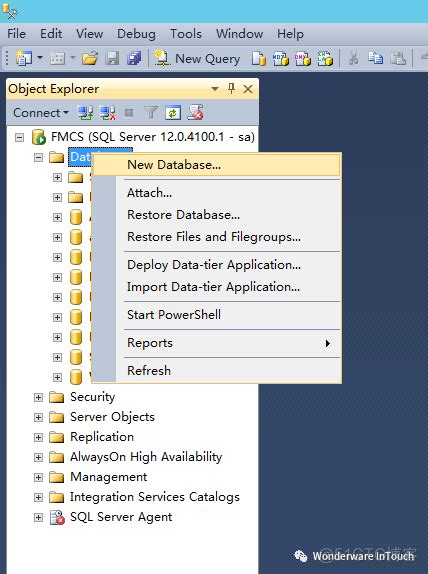Select FMCS (SQL Server 12.0.4100.1 - sa) server

click(x=153, y=137)
